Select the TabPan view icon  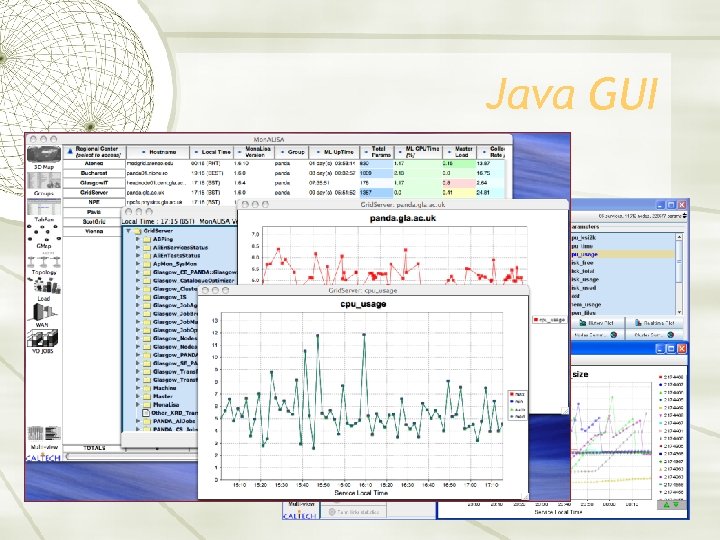[44, 208]
